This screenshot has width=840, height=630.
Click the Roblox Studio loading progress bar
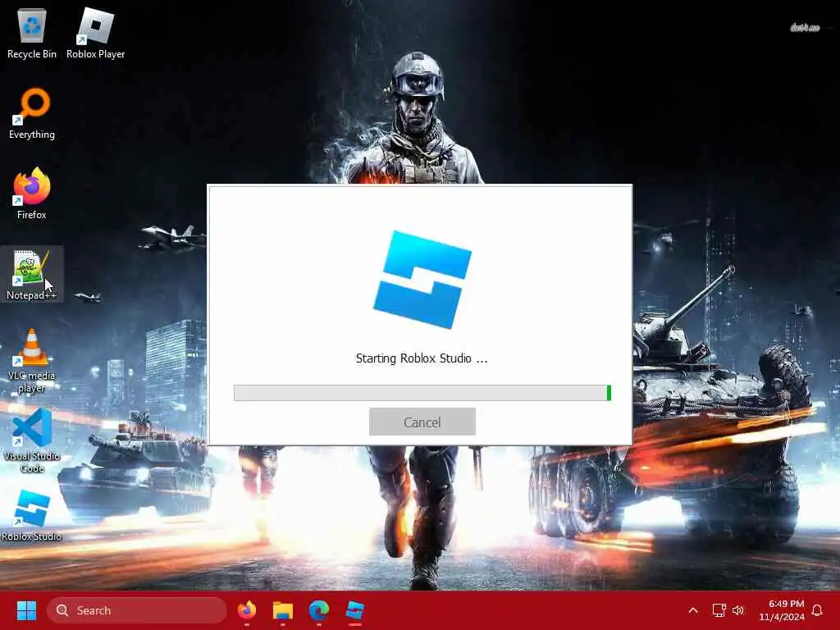(x=422, y=393)
